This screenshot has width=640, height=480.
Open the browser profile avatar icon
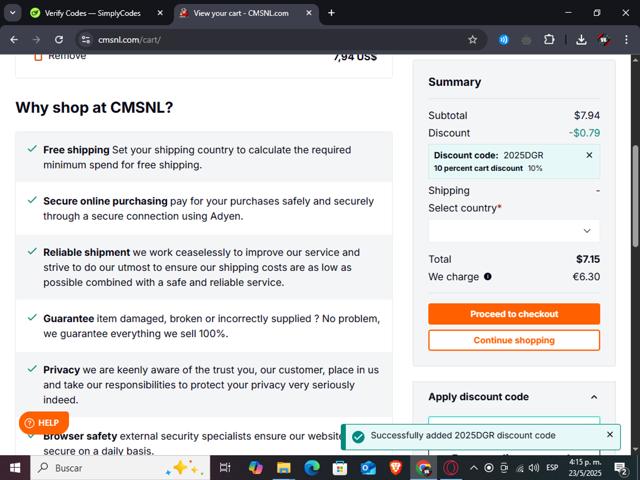point(604,40)
